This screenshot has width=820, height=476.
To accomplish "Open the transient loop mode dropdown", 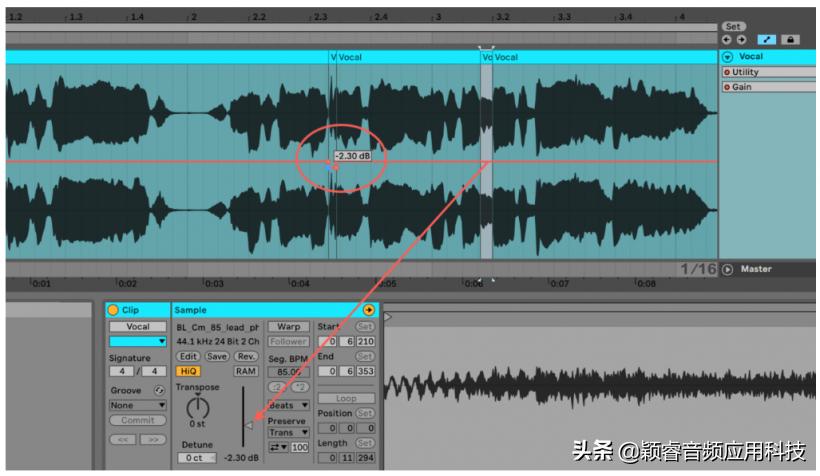I will (278, 447).
